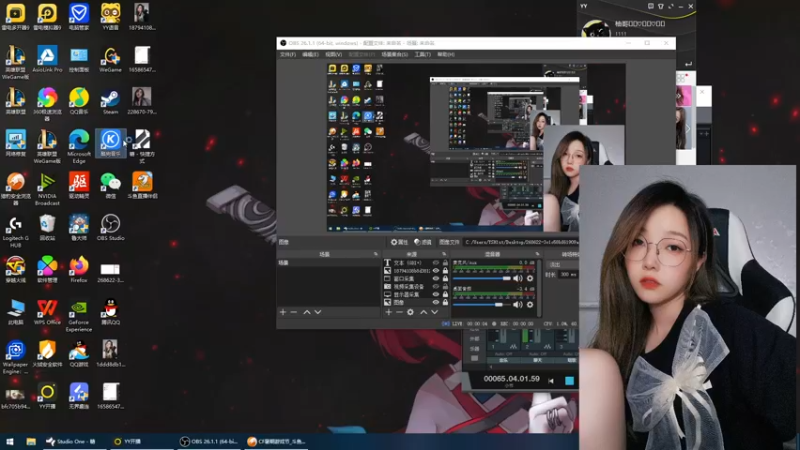Click the add source plus icon in OBS
Screen dimensions: 800x450
(x=389, y=312)
